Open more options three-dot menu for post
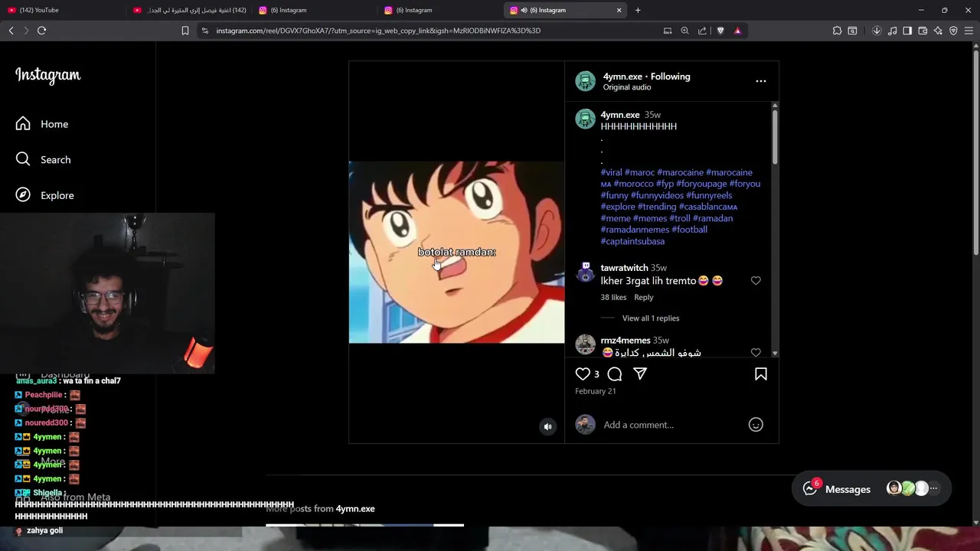The width and height of the screenshot is (980, 551). 761,81
